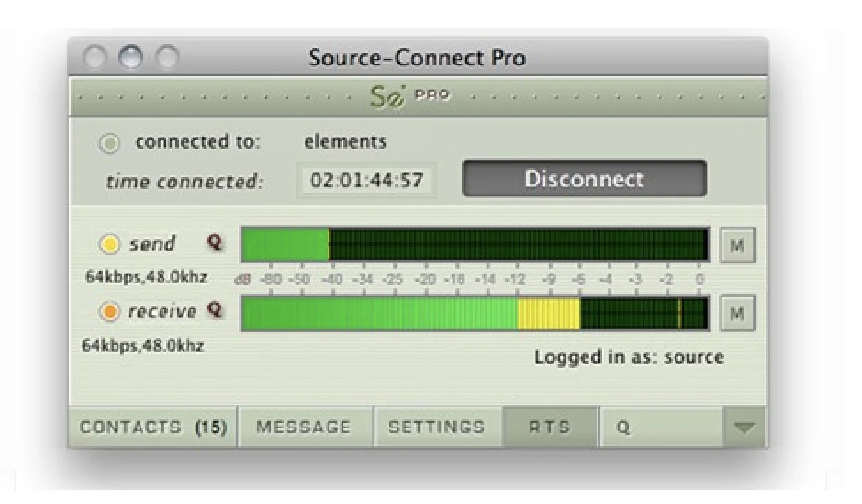The width and height of the screenshot is (862, 504).
Task: Click the send '64kbps,48.0khz' label
Action: [x=147, y=279]
